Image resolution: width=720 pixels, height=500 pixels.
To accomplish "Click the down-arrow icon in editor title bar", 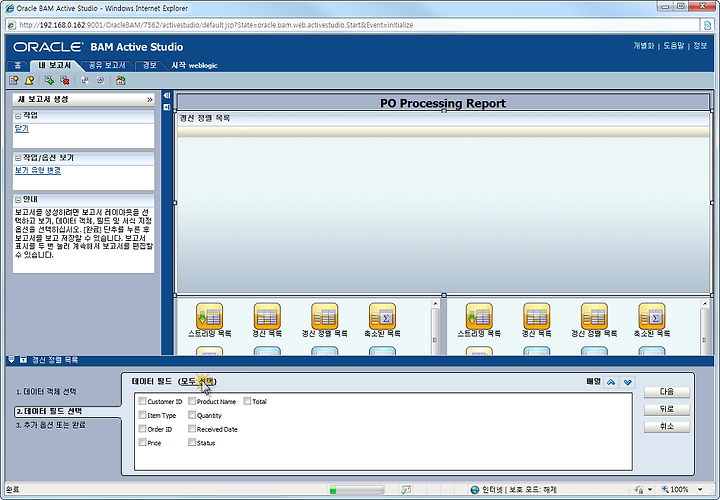I will point(11,360).
